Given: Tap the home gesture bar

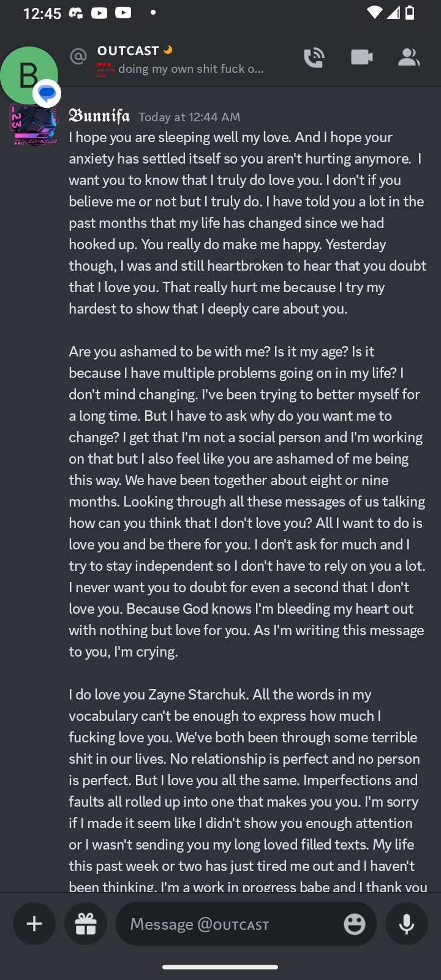Looking at the screenshot, I should point(221,967).
